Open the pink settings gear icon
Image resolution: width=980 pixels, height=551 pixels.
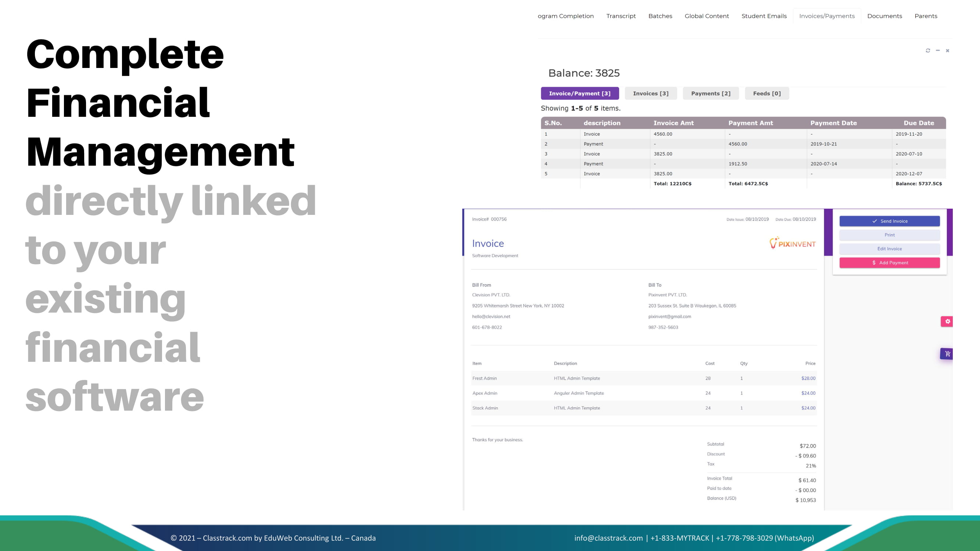coord(947,321)
